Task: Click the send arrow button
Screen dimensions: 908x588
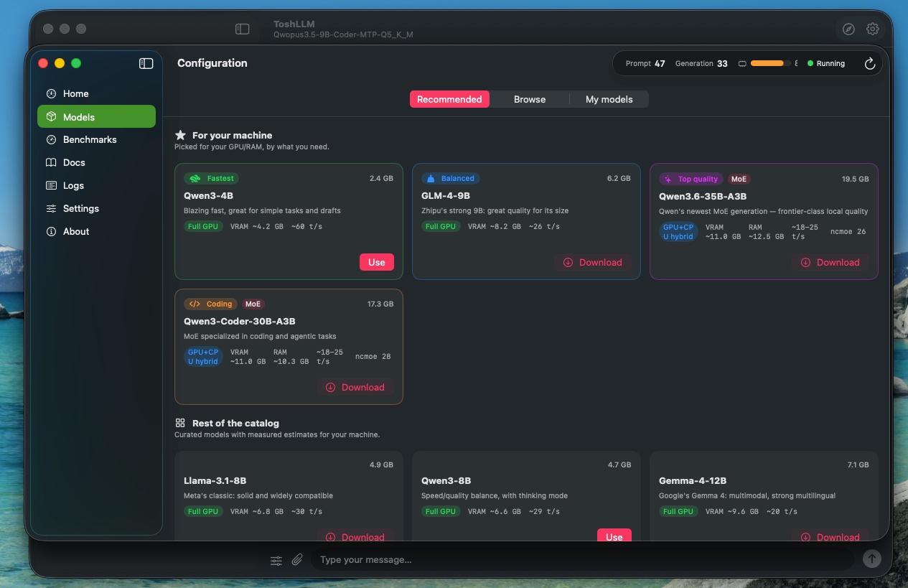Action: point(872,559)
